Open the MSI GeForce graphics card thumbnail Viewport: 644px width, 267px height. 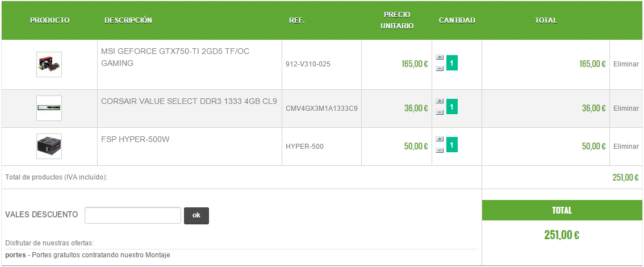tap(49, 65)
